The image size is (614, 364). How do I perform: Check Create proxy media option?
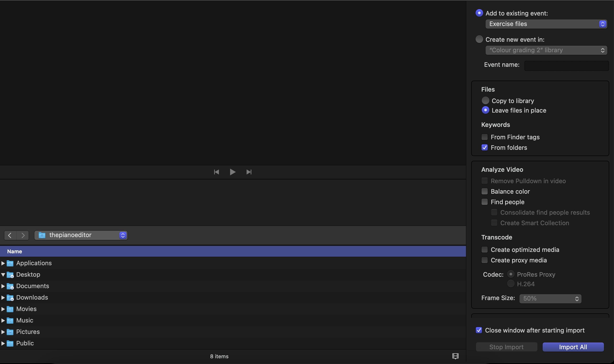coord(484,260)
